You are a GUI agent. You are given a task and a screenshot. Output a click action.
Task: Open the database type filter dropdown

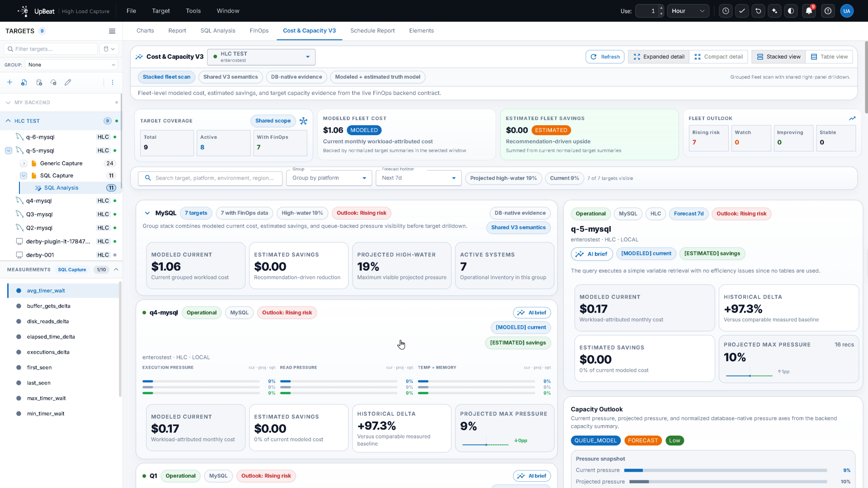click(x=109, y=49)
